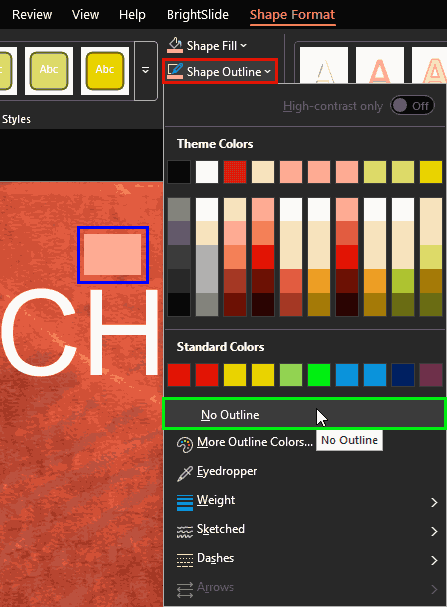The image size is (447, 607).
Task: Pick bright yellow theme color at row end
Action: click(x=431, y=172)
